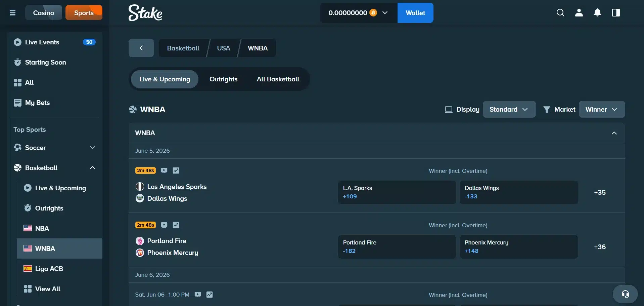The image size is (644, 306).
Task: Open Liga ACB in the sidebar
Action: [60, 269]
